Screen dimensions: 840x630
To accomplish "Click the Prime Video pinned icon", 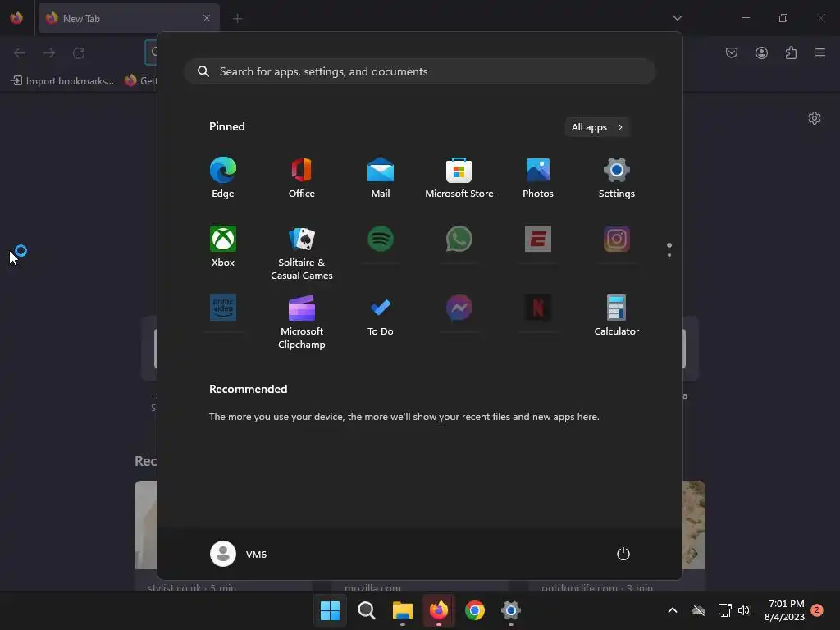I will click(223, 308).
